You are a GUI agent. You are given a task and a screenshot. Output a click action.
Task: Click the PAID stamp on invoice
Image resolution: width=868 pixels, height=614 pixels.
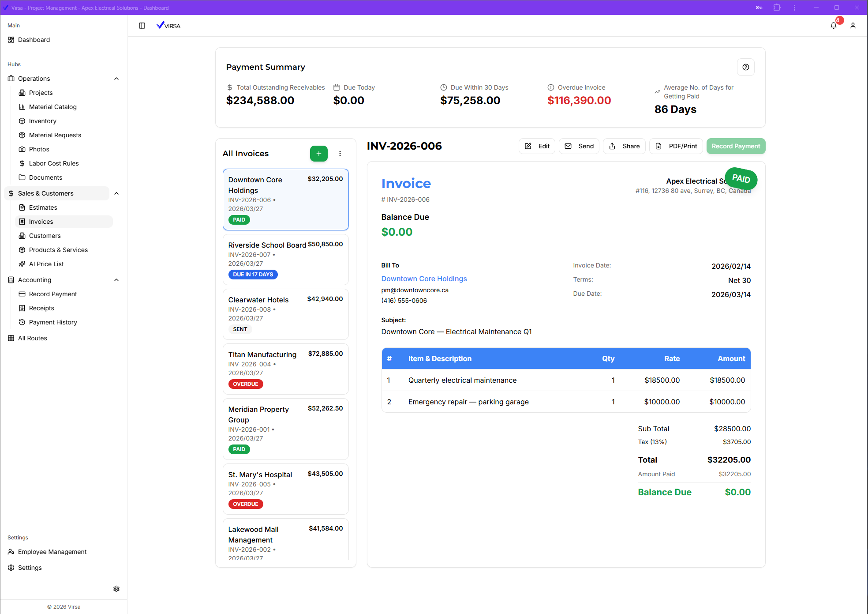tap(741, 178)
